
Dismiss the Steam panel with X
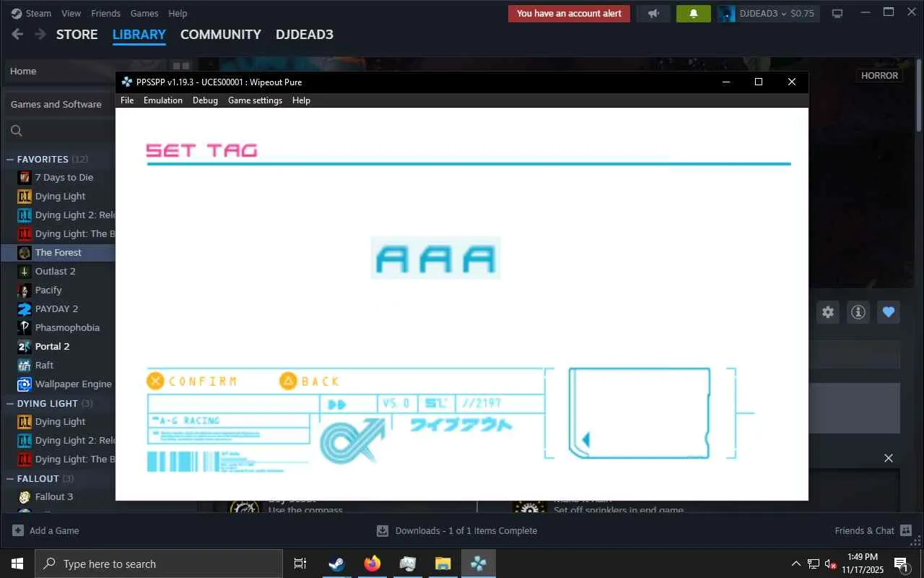889,458
